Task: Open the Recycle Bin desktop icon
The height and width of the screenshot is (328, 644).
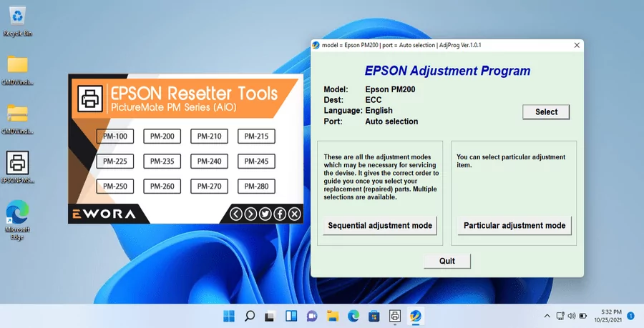Action: (x=17, y=21)
